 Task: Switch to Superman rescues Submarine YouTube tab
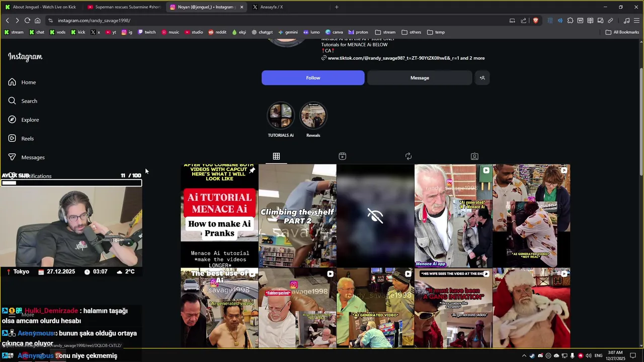click(x=123, y=7)
